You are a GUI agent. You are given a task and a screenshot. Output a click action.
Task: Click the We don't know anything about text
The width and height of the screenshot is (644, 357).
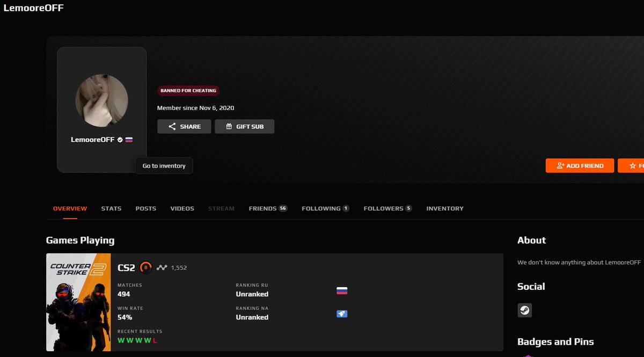point(579,263)
